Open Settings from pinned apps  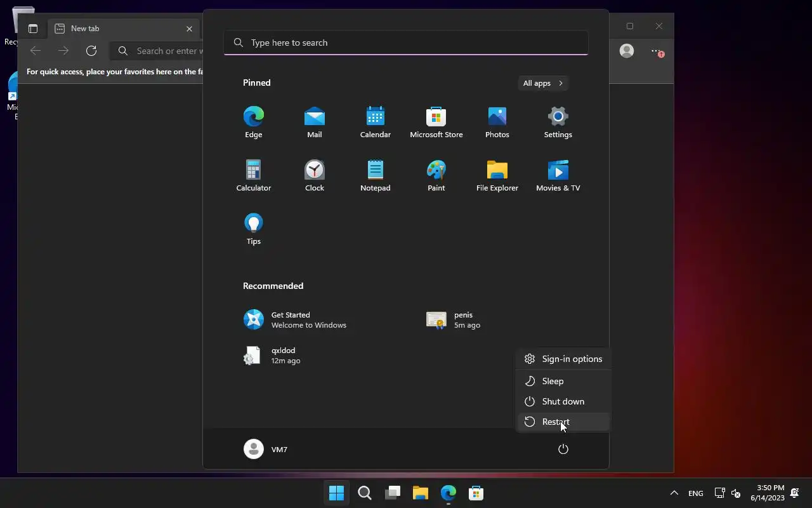pyautogui.click(x=558, y=123)
